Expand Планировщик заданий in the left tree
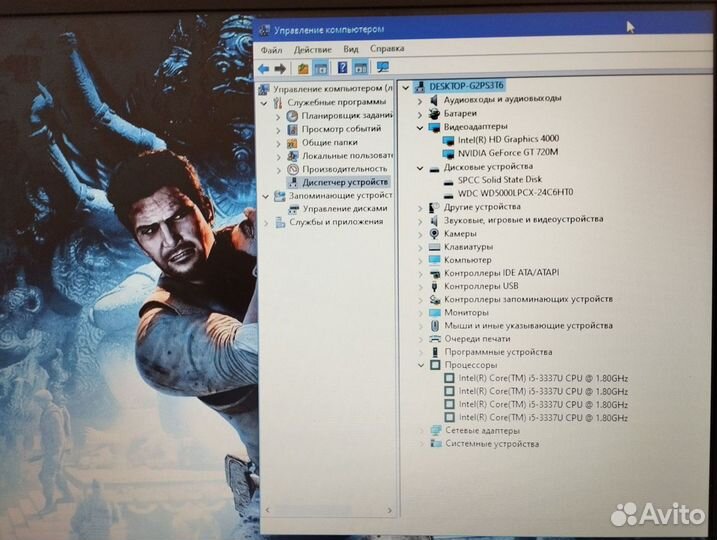 point(279,116)
